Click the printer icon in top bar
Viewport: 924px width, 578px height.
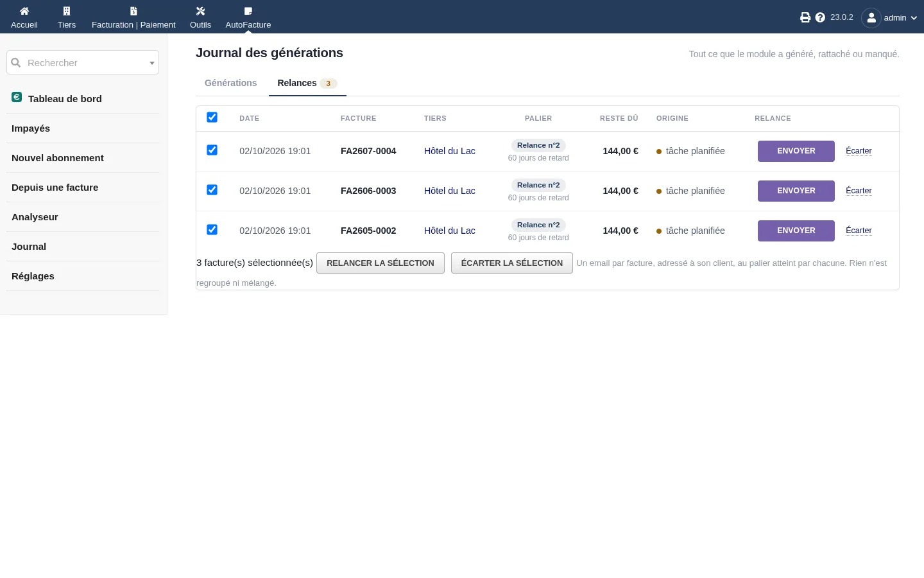pyautogui.click(x=805, y=17)
